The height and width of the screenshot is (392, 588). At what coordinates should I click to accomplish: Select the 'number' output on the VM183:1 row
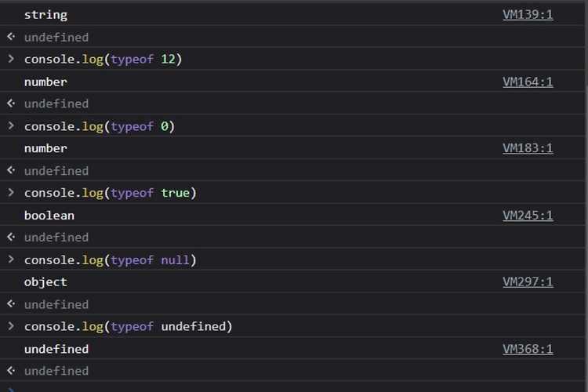click(x=45, y=148)
